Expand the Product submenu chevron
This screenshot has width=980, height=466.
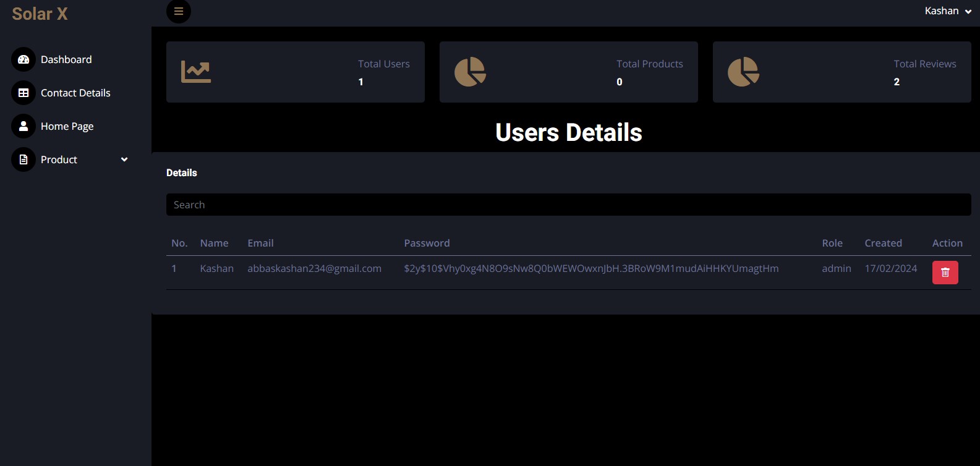click(124, 159)
